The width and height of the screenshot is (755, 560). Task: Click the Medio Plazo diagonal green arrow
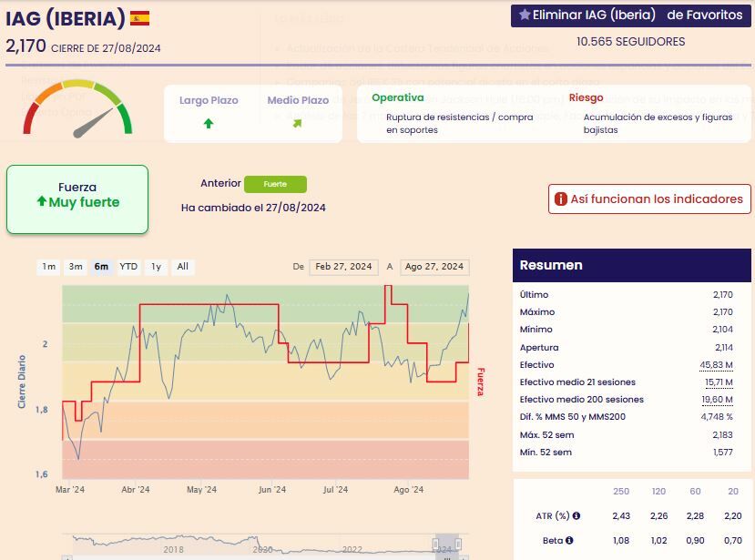pos(297,124)
